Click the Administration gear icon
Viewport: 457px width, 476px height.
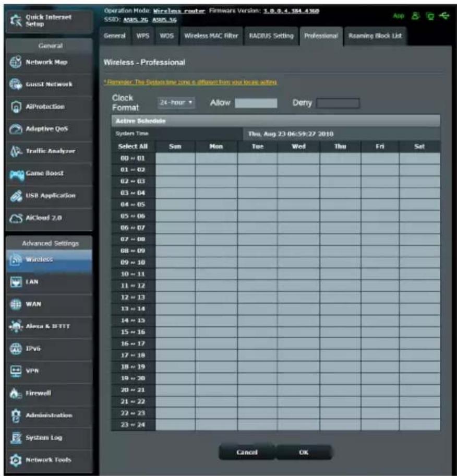coord(16,415)
